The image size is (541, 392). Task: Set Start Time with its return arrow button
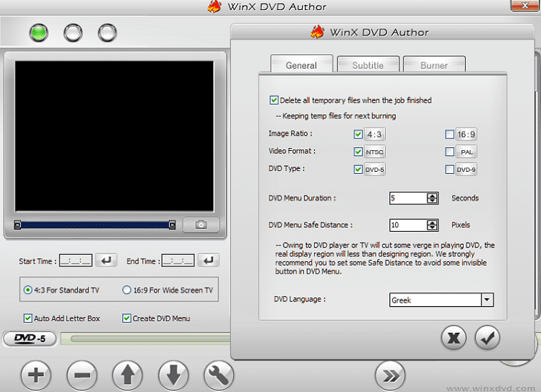point(106,261)
